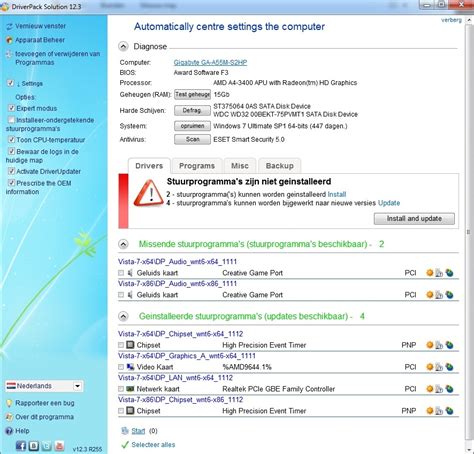Click the document icon in the Netwerk kaart row
Image resolution: width=474 pixels, height=454 pixels.
pyautogui.click(x=439, y=389)
